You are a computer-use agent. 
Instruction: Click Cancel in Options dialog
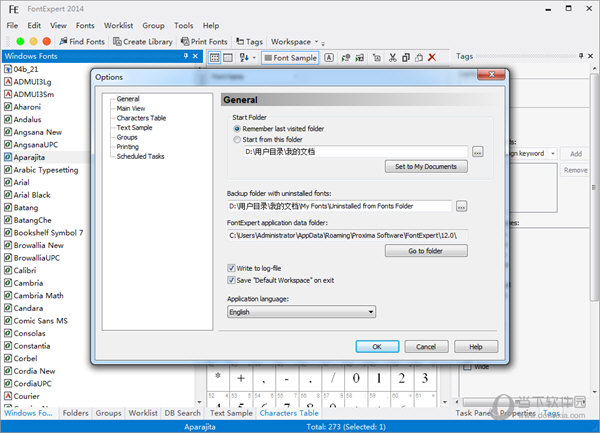tap(426, 347)
